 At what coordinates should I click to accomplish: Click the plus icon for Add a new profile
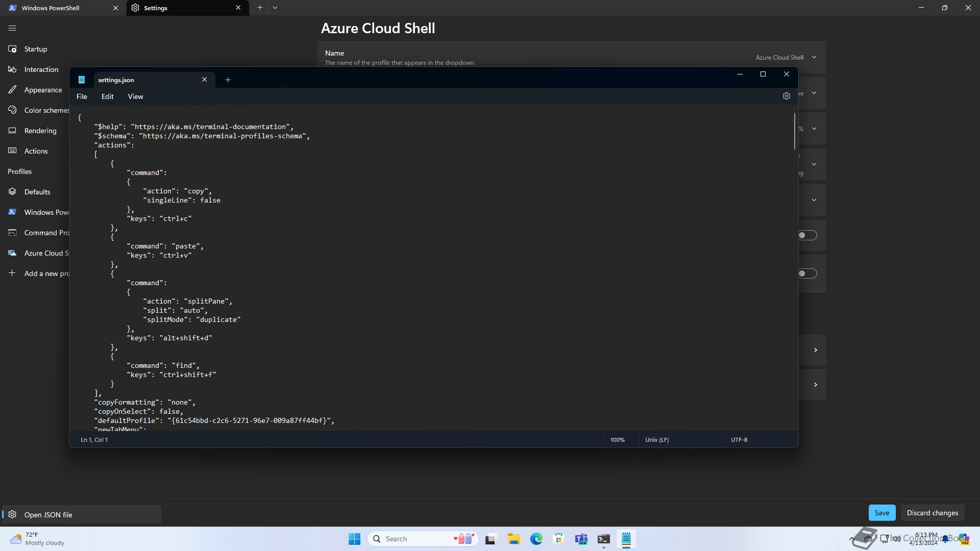12,273
